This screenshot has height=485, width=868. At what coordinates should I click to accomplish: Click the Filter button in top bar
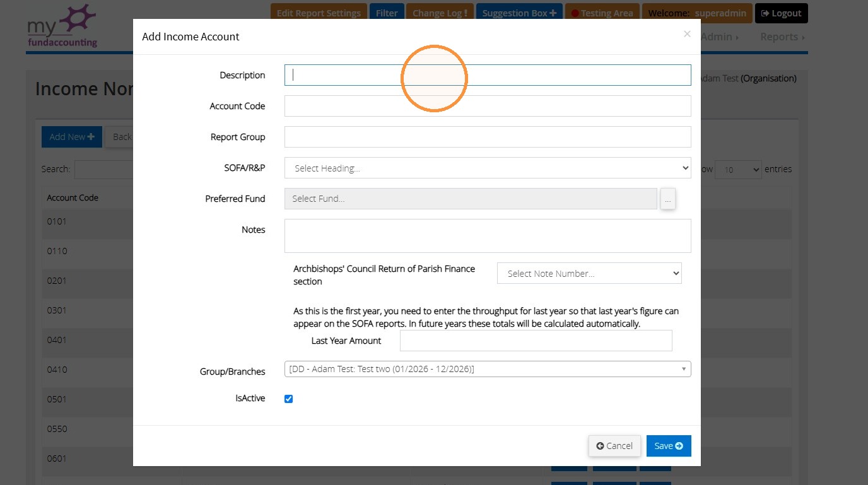(x=387, y=13)
